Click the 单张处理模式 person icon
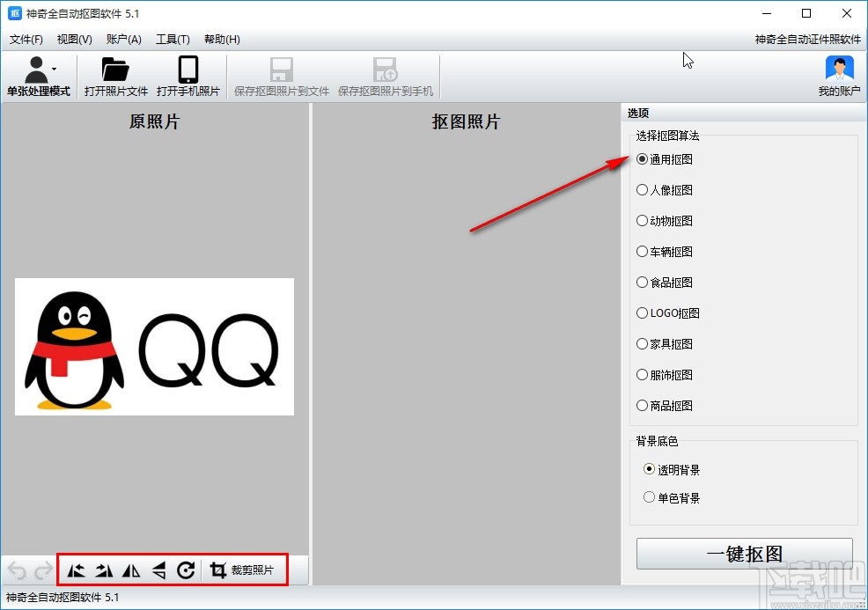Viewport: 868px width, 610px height. pos(36,70)
